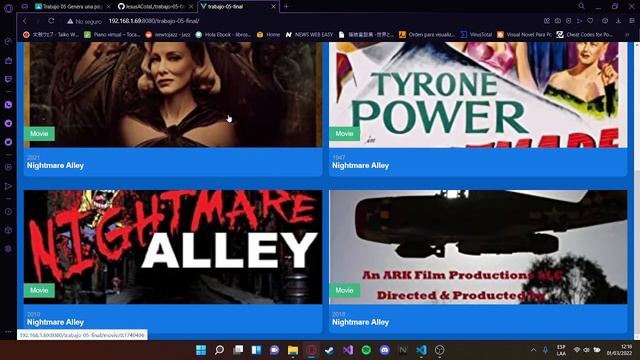
Task: Reload the page with the refresh icon
Action: (x=51, y=21)
